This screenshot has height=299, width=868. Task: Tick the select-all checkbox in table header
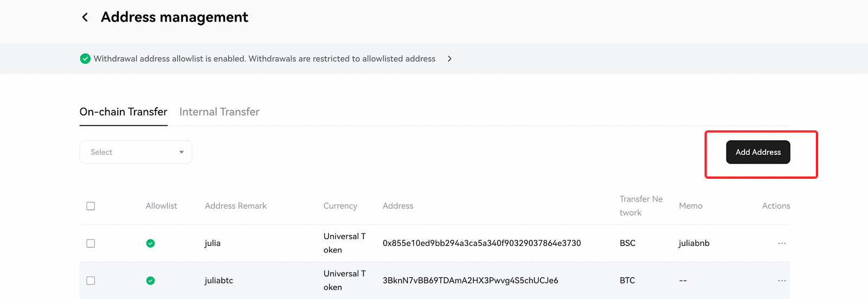tap(91, 206)
